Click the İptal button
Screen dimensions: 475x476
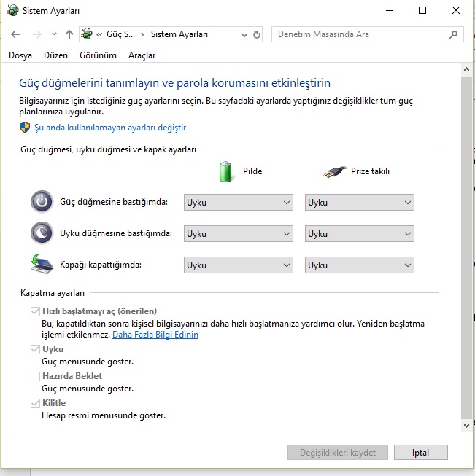[x=420, y=453]
